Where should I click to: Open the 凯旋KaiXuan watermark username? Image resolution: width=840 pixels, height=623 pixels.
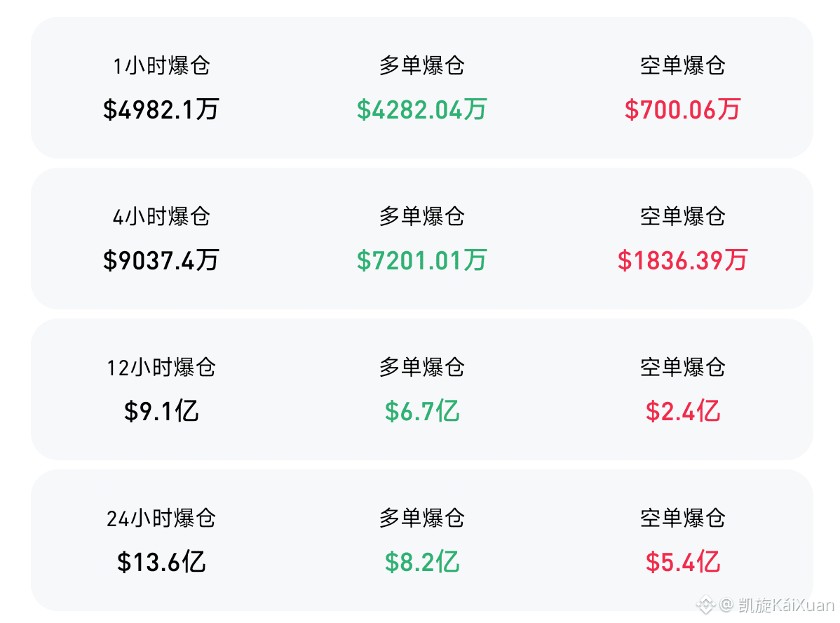tap(786, 605)
